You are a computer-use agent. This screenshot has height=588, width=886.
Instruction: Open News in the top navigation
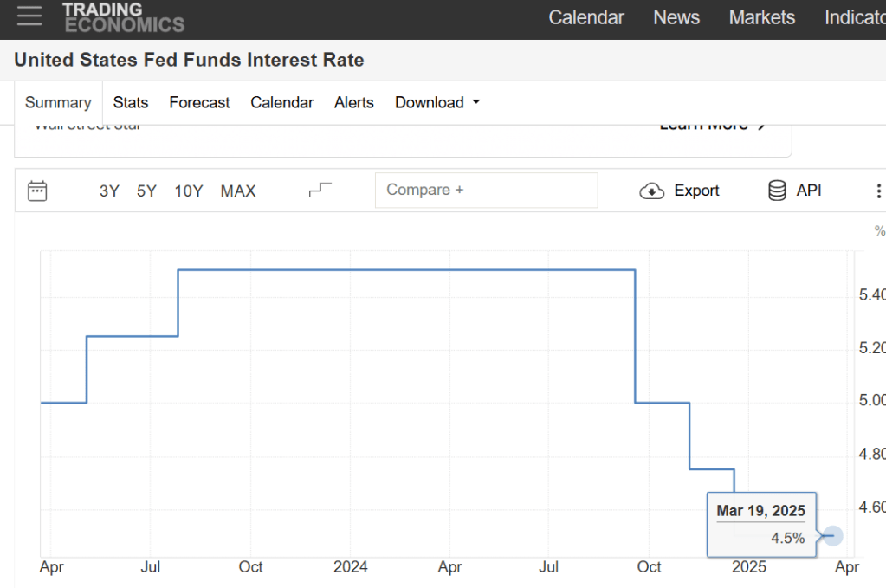click(x=676, y=17)
